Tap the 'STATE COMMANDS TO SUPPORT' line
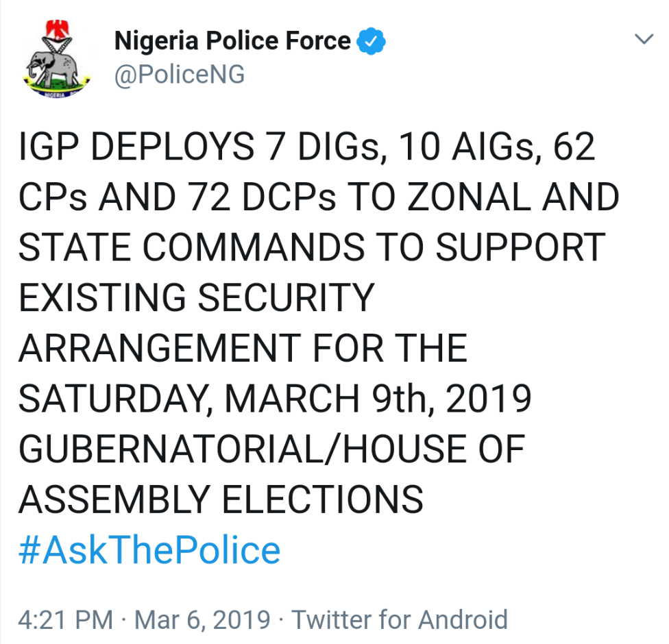The image size is (669, 644). (312, 249)
